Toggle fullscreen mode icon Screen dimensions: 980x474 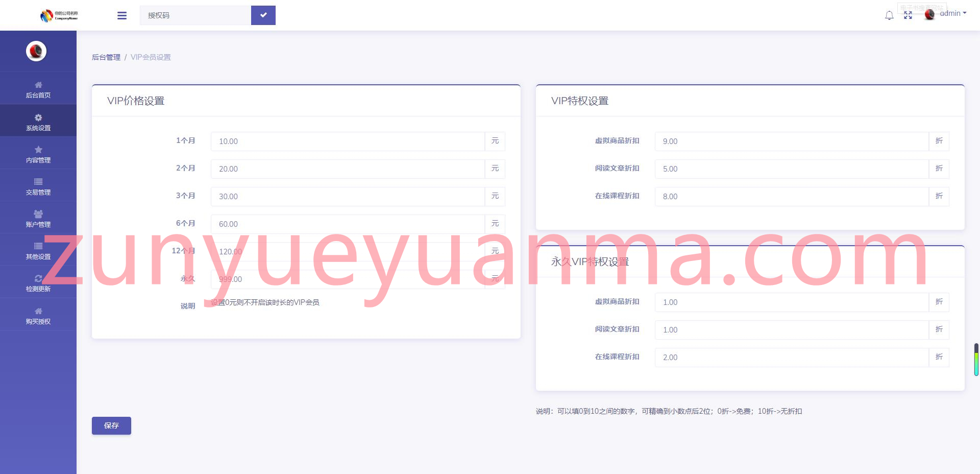tap(908, 15)
